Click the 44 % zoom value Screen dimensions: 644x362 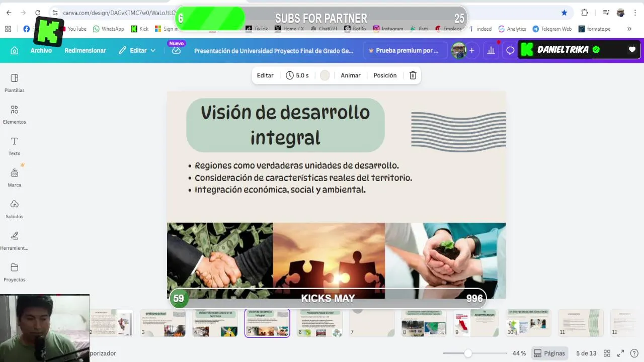[519, 353]
